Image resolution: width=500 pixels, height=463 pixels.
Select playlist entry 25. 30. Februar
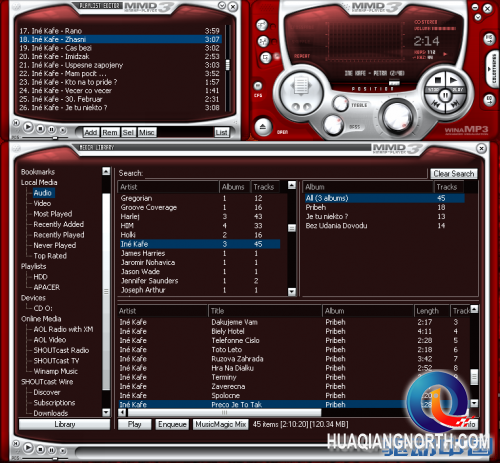pos(120,99)
